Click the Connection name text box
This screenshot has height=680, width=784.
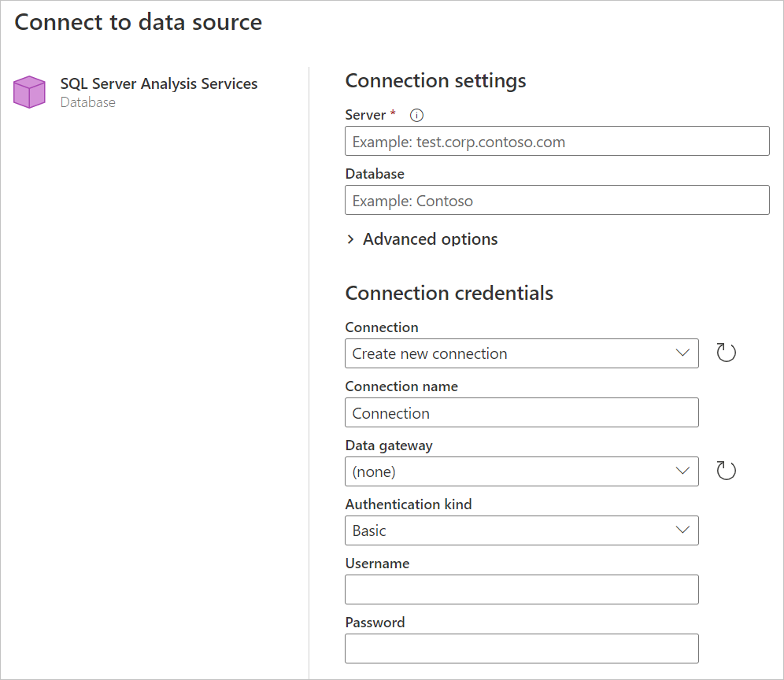point(521,412)
